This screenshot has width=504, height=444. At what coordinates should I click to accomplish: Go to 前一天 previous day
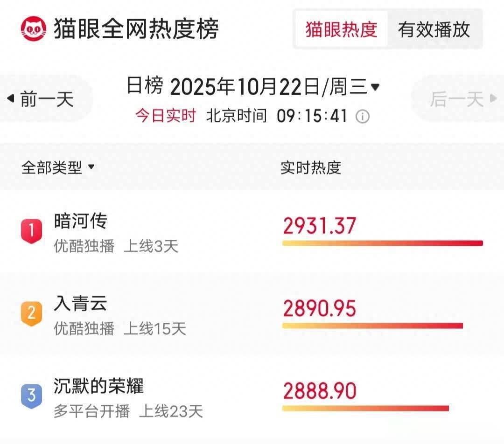[47, 99]
